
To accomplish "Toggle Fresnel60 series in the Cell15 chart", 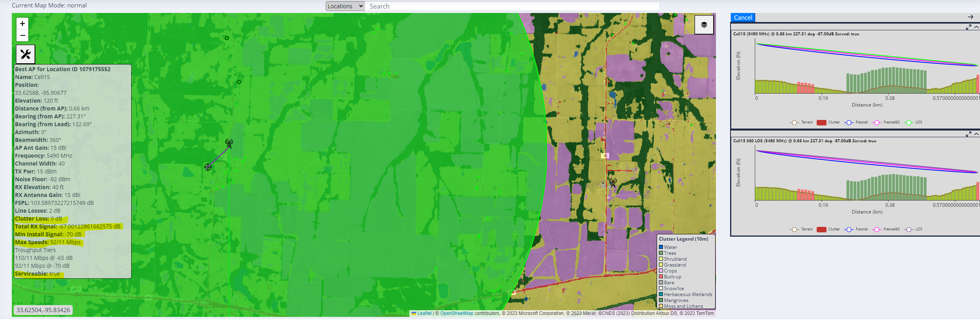I will [886, 122].
